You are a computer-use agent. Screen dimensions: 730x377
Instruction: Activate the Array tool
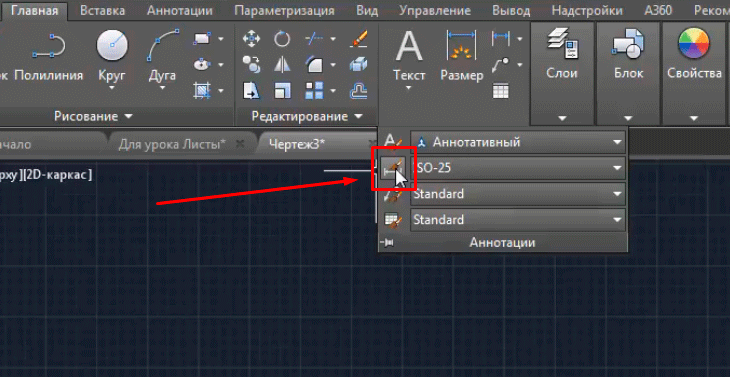[314, 90]
